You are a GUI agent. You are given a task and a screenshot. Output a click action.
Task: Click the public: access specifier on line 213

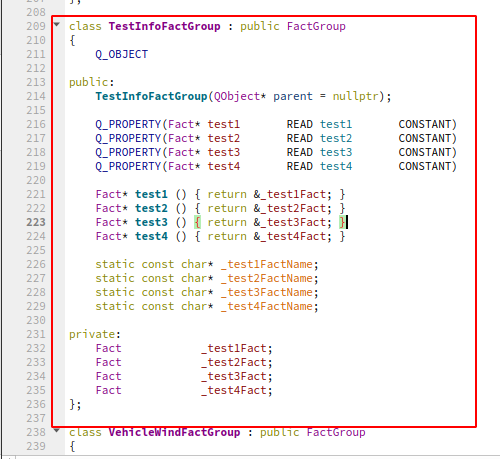click(91, 82)
